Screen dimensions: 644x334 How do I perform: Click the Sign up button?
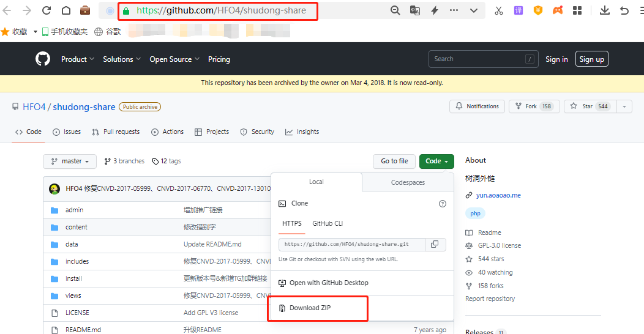[591, 59]
